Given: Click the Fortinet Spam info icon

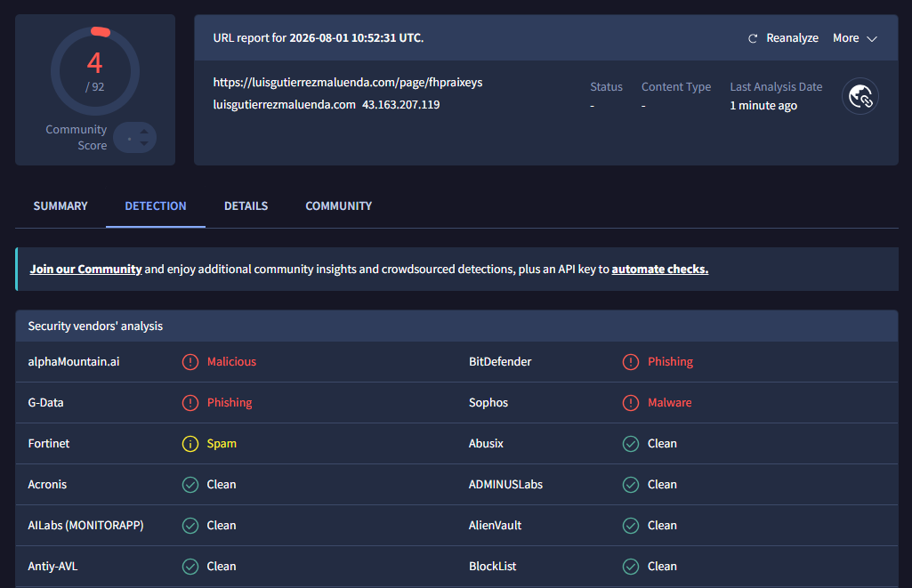Looking at the screenshot, I should 190,444.
